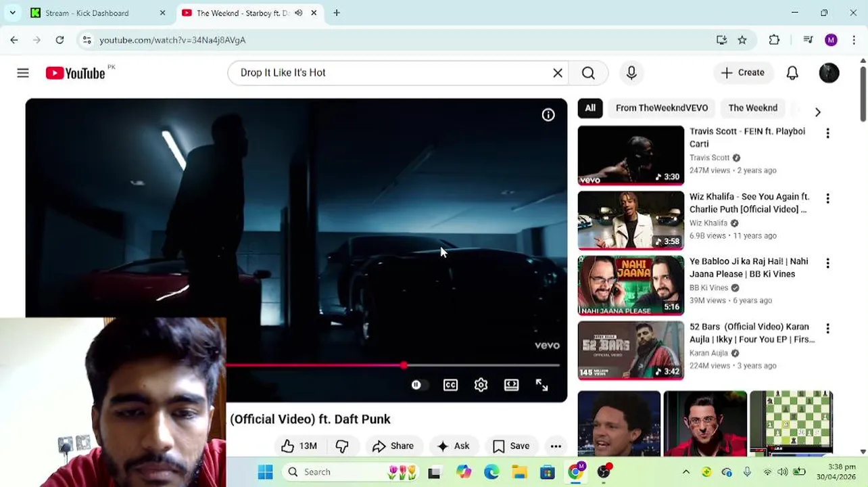The width and height of the screenshot is (868, 487).
Task: Toggle closed captions in the player
Action: point(450,385)
